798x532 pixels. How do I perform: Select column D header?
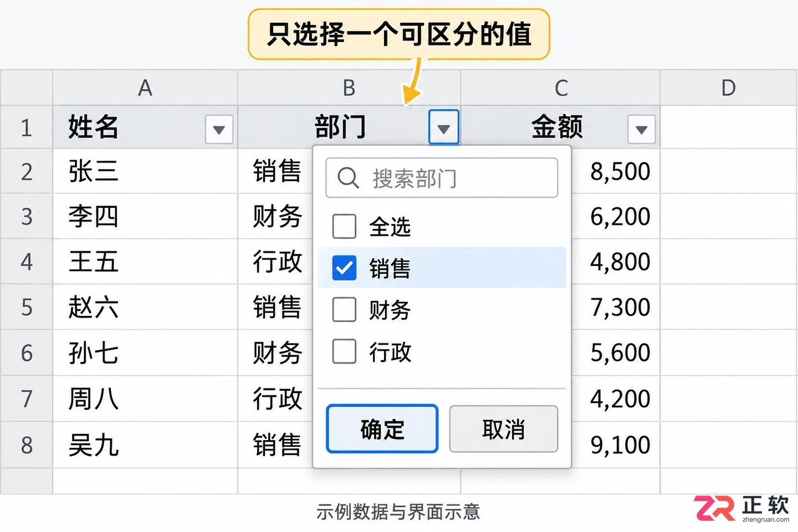click(729, 88)
